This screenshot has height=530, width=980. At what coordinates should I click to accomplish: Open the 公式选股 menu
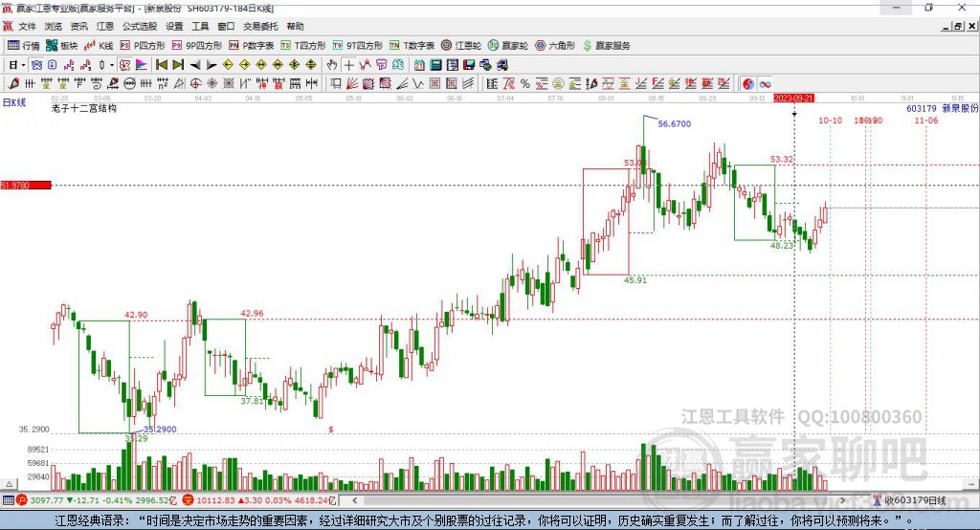pos(140,26)
